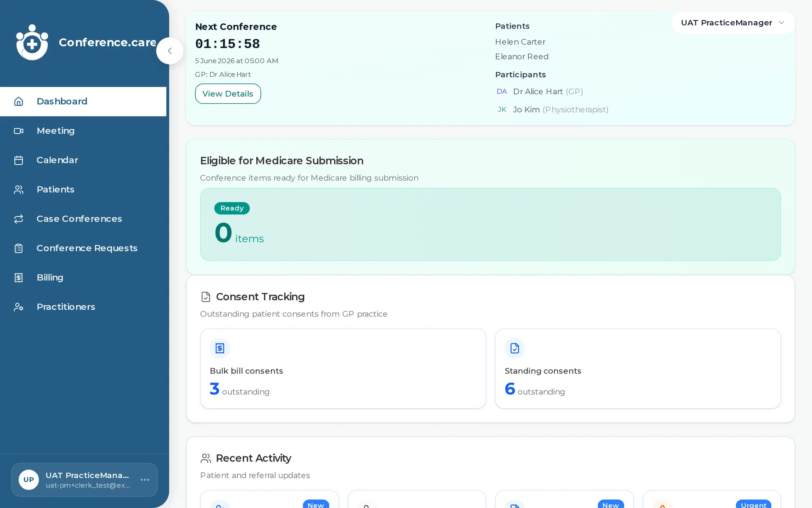Open the Billing section
This screenshot has width=812, height=508.
pos(83,278)
